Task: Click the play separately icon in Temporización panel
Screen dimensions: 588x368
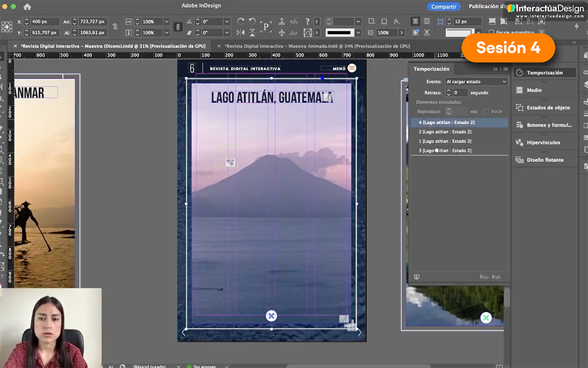Action: [496, 277]
